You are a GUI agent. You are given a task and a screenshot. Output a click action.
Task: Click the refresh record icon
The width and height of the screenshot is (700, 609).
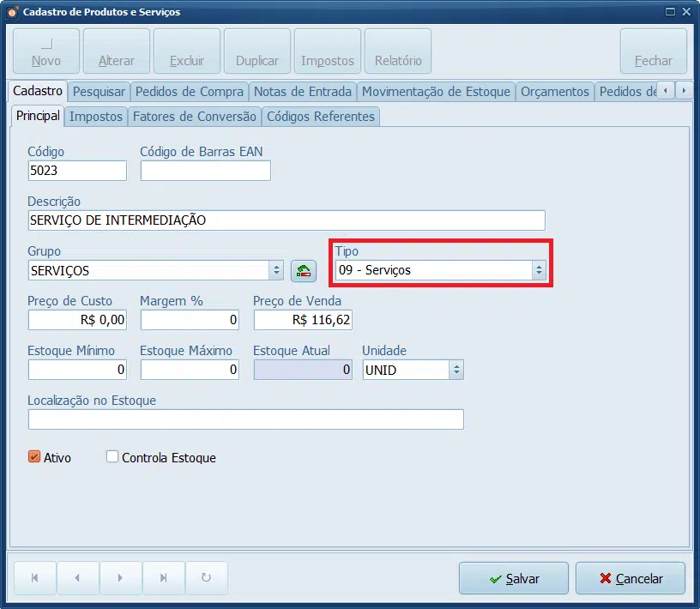pos(206,578)
